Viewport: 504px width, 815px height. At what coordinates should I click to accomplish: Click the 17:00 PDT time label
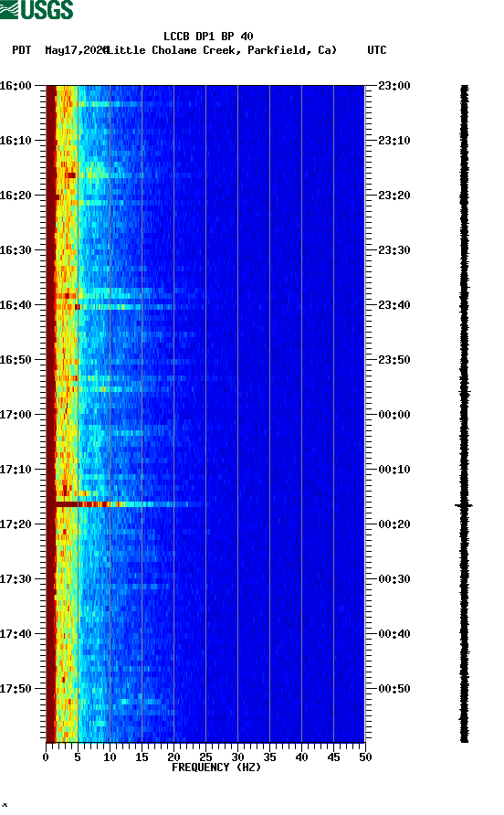pyautogui.click(x=16, y=415)
